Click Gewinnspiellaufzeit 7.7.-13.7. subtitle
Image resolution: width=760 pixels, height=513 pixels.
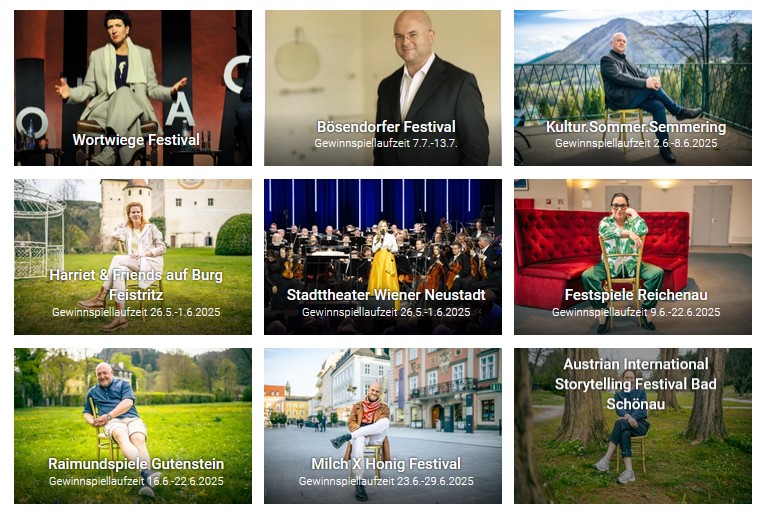click(386, 144)
